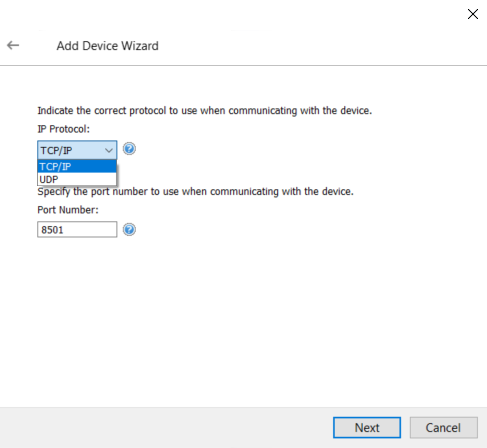Click the gray footer bar beside Next
The width and height of the screenshot is (487, 448).
tap(167, 427)
